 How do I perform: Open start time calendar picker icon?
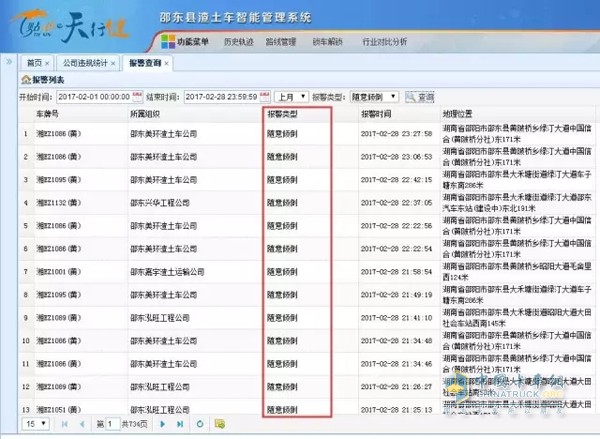point(138,97)
